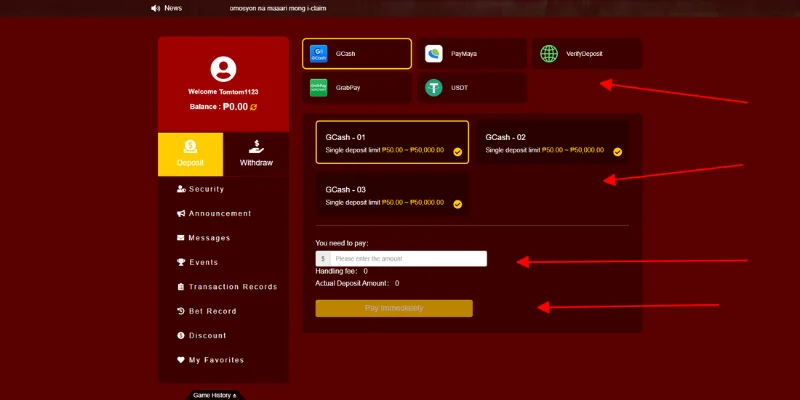Image resolution: width=800 pixels, height=400 pixels.
Task: Open My Favorites
Action: [223, 360]
